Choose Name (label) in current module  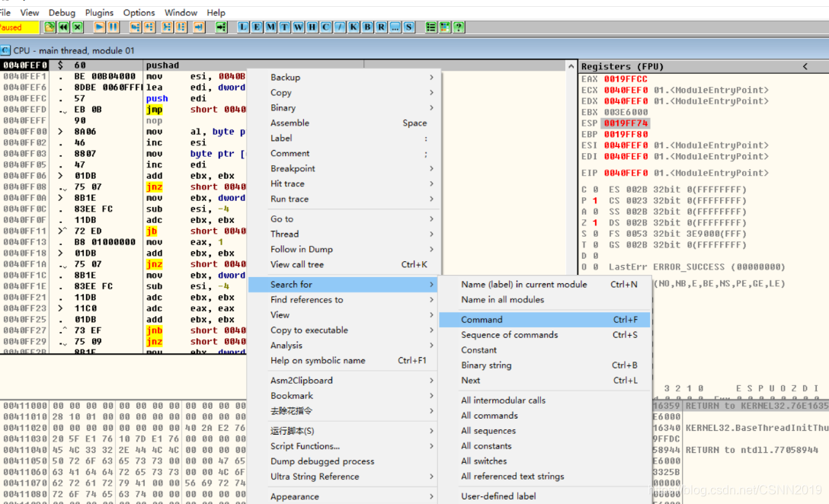[545, 284]
